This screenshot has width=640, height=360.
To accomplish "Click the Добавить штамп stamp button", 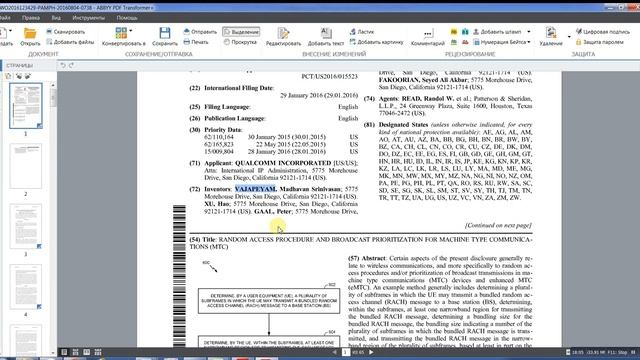I will pos(497,31).
